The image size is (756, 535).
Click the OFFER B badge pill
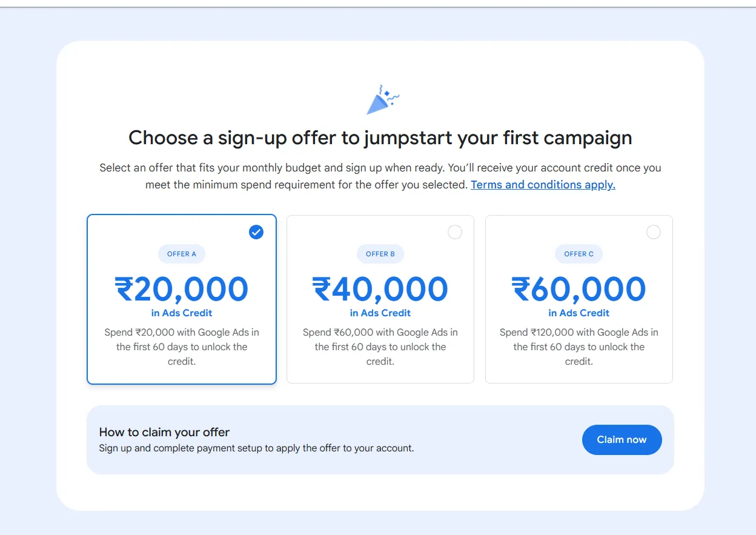pos(380,254)
